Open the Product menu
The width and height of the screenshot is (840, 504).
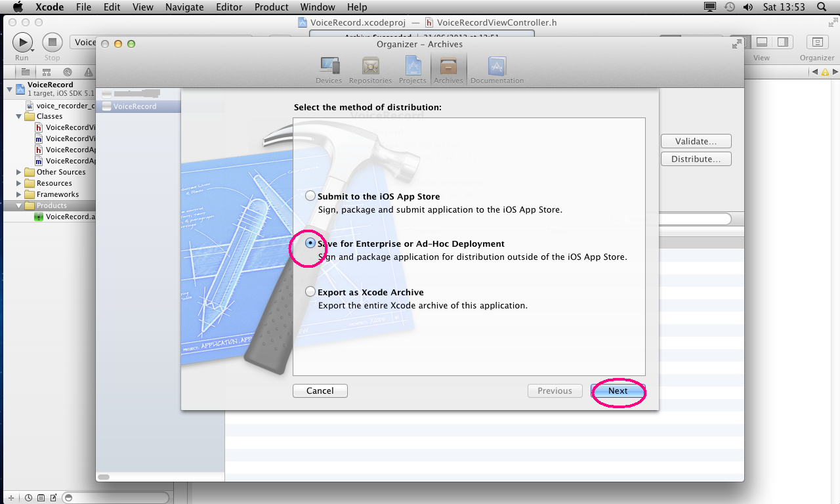pyautogui.click(x=272, y=7)
